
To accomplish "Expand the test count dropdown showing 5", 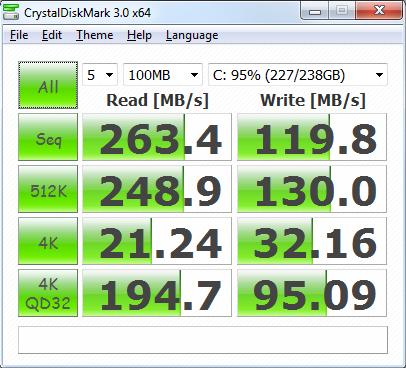I will pos(100,75).
